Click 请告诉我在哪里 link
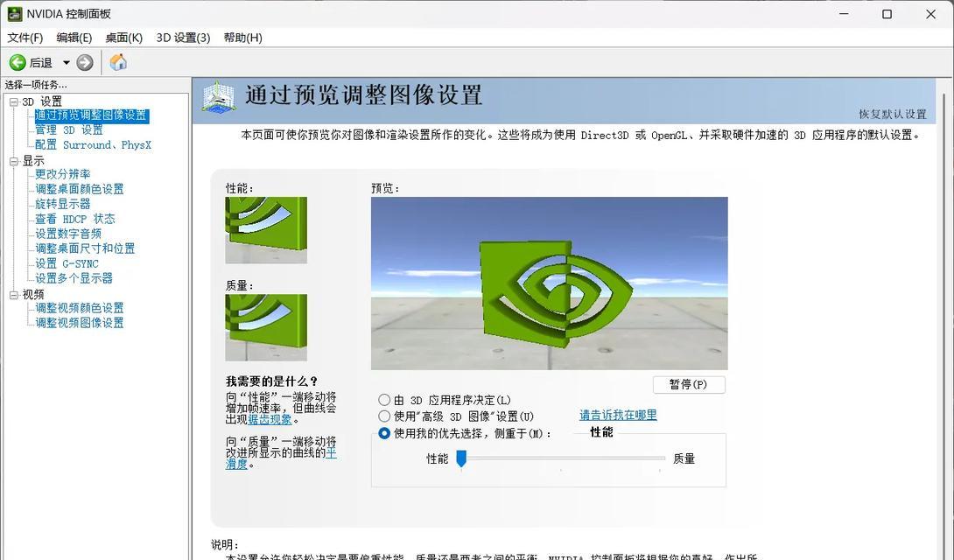 tap(618, 416)
